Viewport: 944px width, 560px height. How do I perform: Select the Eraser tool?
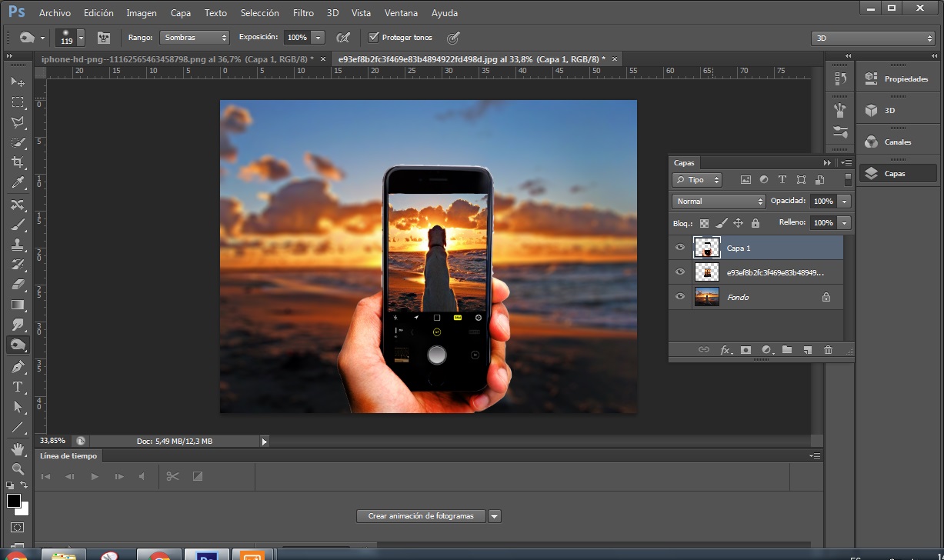tap(17, 285)
